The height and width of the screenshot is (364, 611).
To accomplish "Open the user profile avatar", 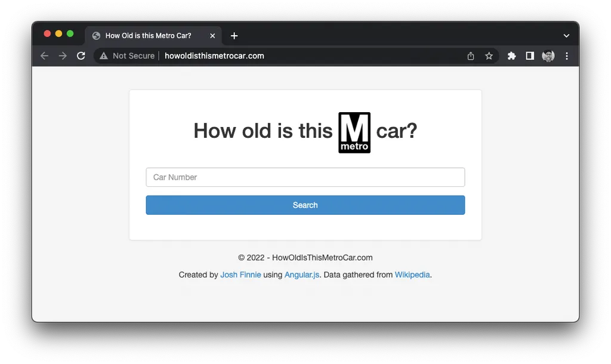I will pos(548,55).
